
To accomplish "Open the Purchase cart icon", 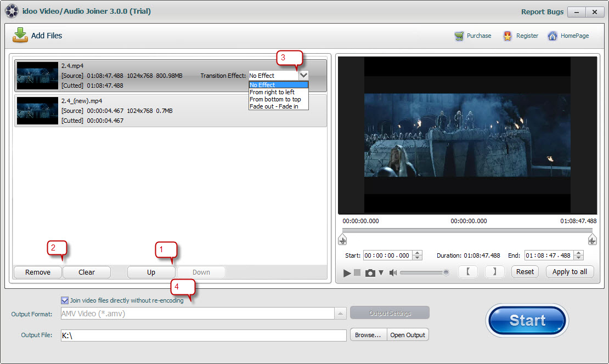I will (x=459, y=36).
